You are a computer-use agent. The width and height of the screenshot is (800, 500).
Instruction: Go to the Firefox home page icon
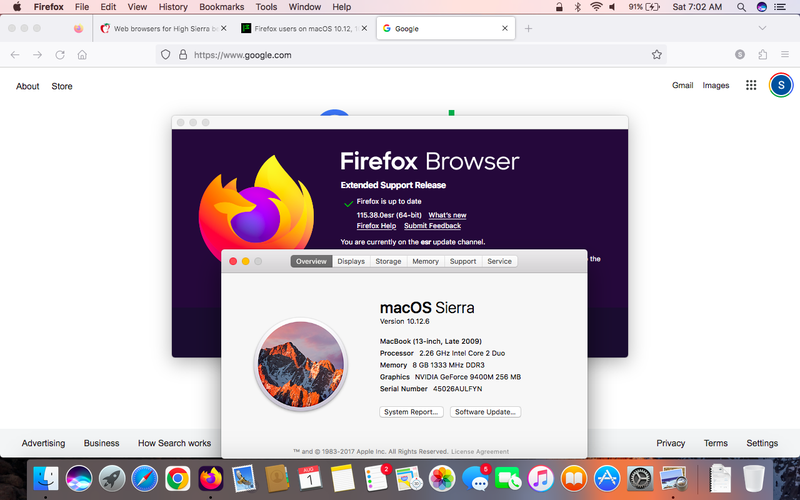pyautogui.click(x=82, y=55)
